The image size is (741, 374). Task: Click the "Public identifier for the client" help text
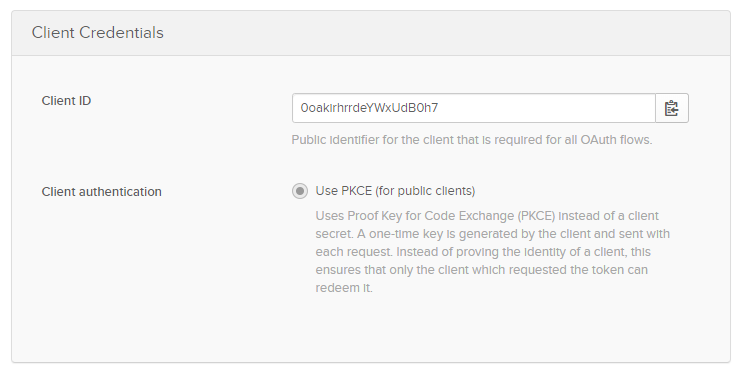[472, 140]
